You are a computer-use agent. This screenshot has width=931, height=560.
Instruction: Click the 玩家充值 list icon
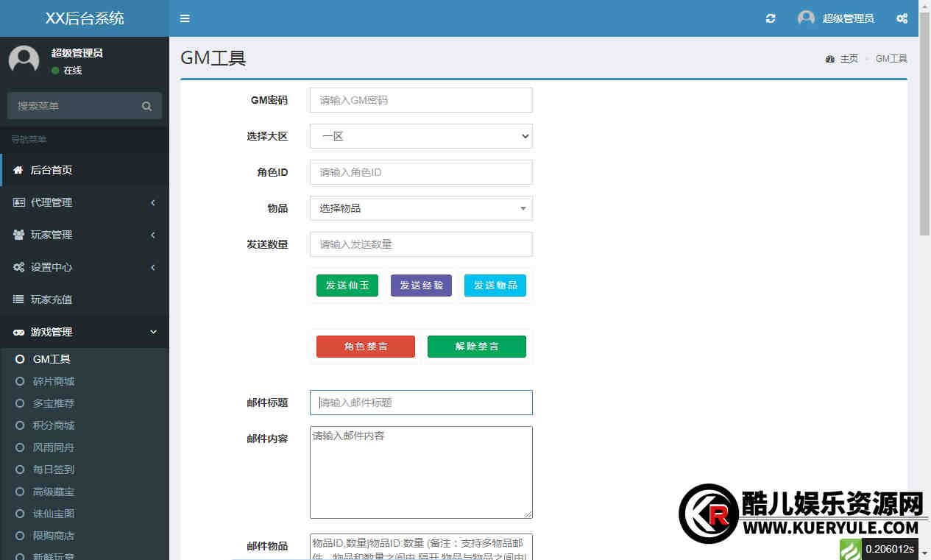[18, 300]
